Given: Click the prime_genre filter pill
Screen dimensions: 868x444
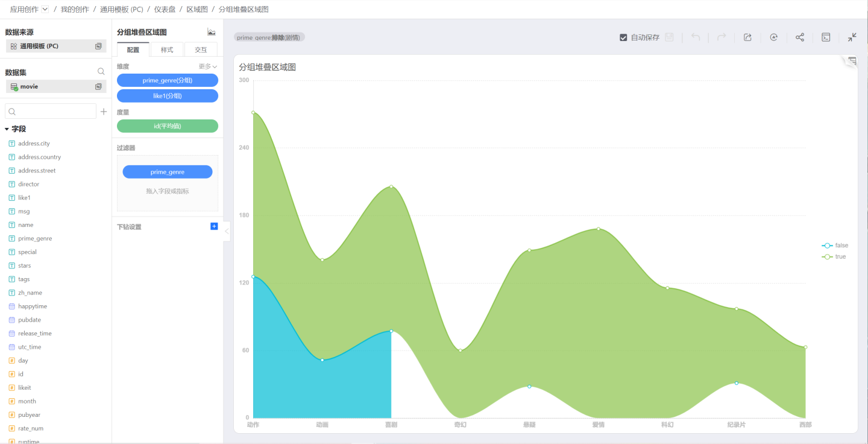Looking at the screenshot, I should point(168,172).
